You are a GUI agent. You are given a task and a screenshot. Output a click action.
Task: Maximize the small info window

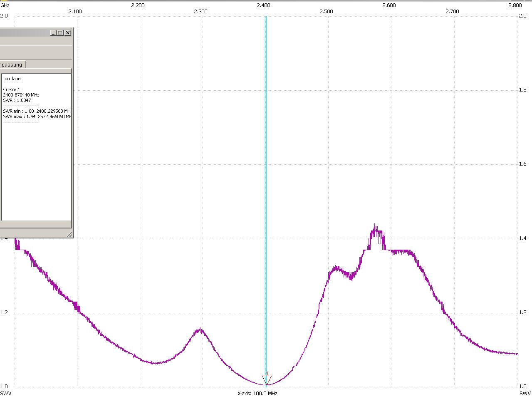tap(60, 33)
